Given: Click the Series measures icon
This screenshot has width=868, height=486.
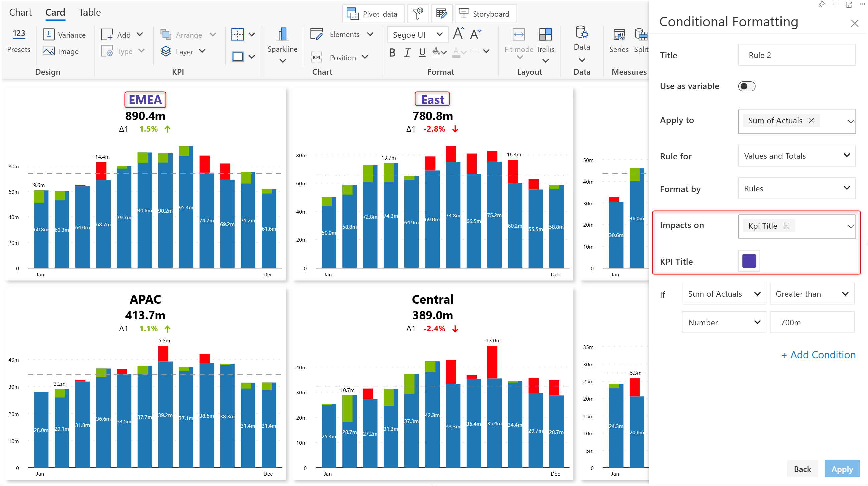Looking at the screenshot, I should tap(618, 35).
